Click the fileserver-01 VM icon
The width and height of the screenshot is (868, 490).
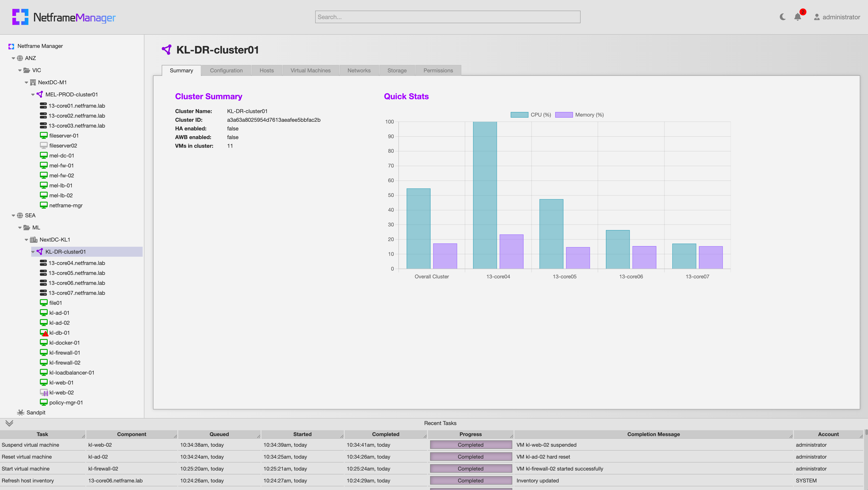tap(44, 135)
